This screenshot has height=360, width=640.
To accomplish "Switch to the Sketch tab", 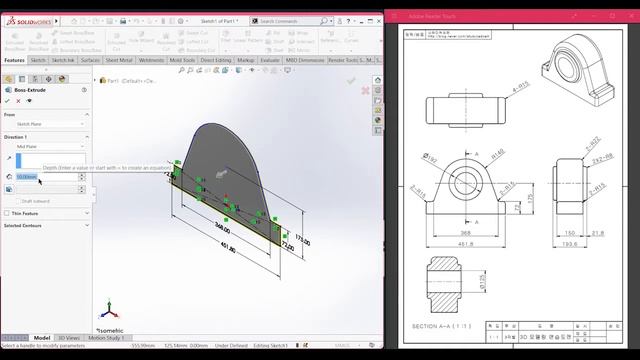I will coord(38,60).
